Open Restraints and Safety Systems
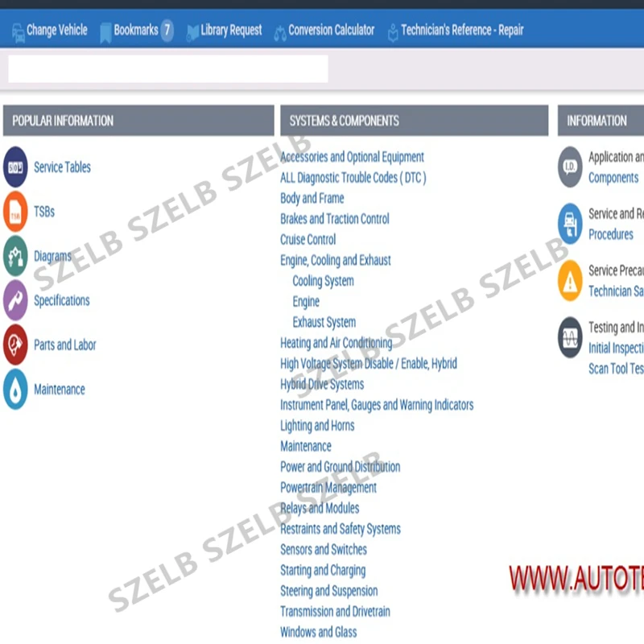This screenshot has height=644, width=644. (340, 529)
